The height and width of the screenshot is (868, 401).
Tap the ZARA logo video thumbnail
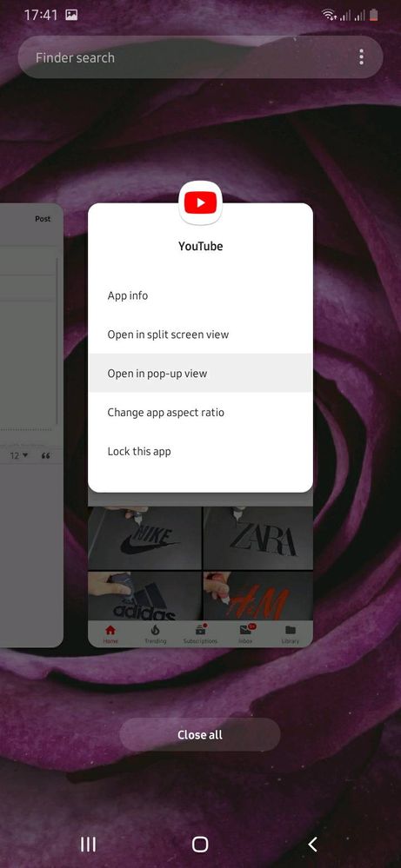257,538
